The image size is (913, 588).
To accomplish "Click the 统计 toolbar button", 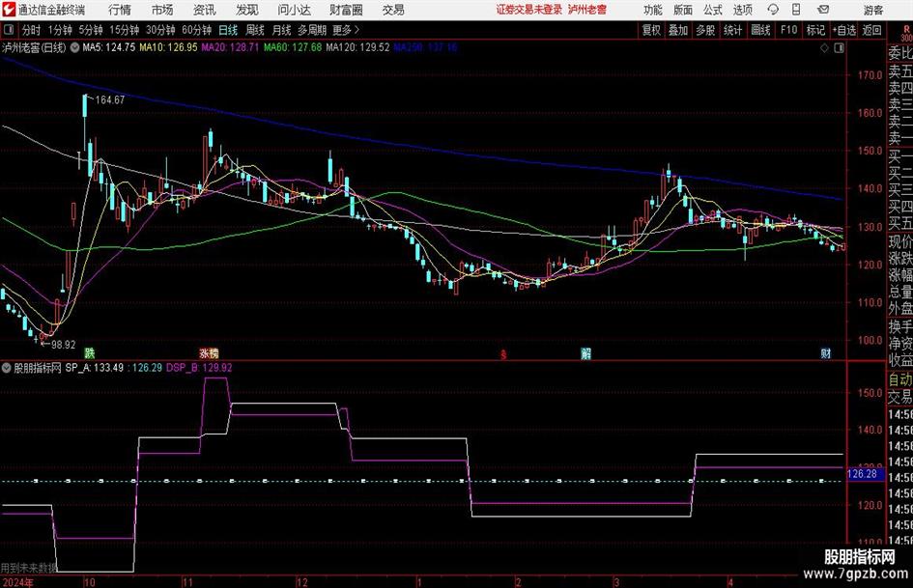I will [x=733, y=30].
